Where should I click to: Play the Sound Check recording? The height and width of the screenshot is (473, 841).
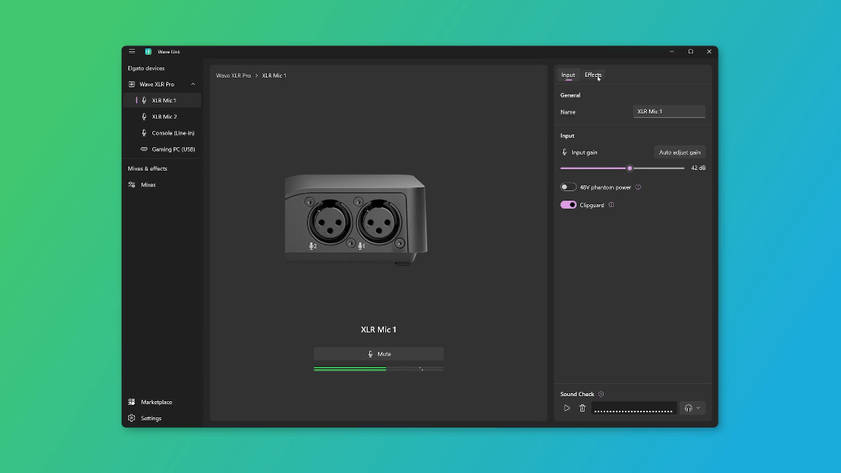[x=566, y=408]
